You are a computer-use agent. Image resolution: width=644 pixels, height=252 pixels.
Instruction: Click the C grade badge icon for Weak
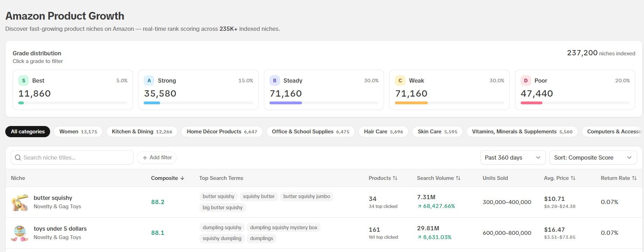pyautogui.click(x=400, y=80)
